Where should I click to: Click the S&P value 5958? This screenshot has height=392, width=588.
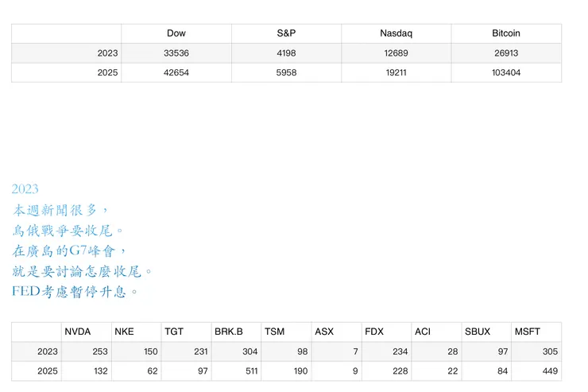[x=286, y=72]
